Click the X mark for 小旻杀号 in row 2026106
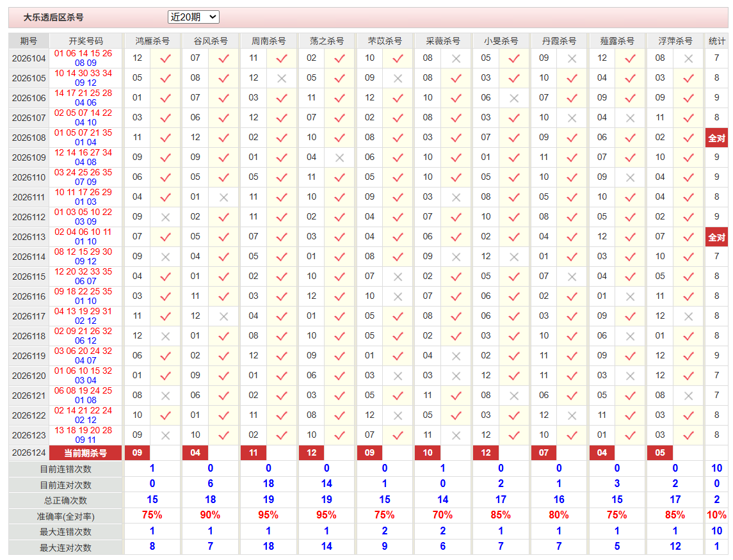Screen dimensions: 733x560 [x=514, y=98]
